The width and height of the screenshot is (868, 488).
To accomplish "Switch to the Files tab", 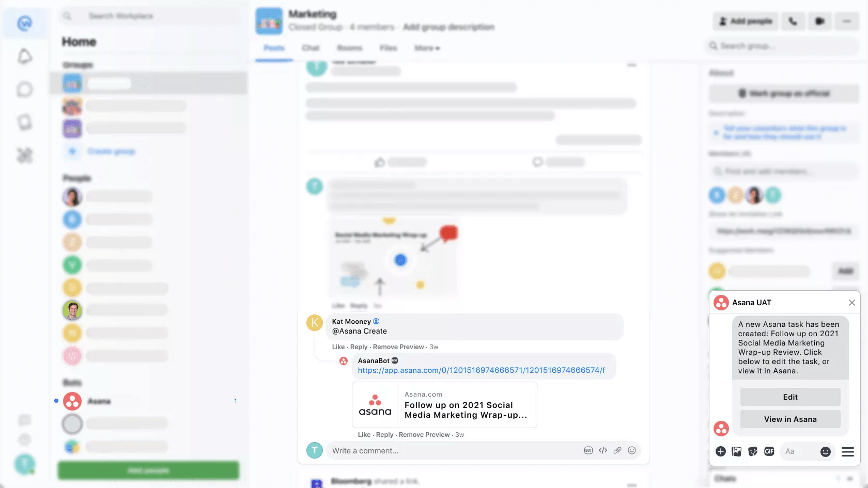I will point(389,48).
